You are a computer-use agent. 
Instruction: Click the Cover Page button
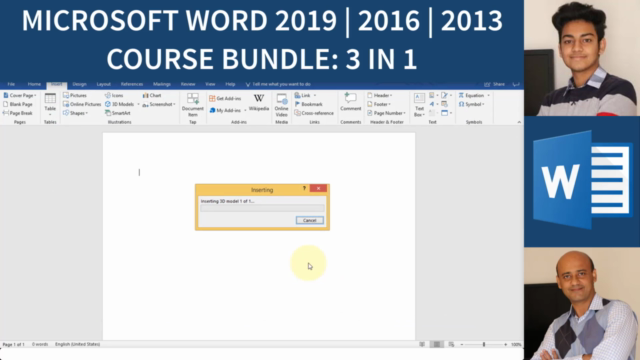[20, 95]
